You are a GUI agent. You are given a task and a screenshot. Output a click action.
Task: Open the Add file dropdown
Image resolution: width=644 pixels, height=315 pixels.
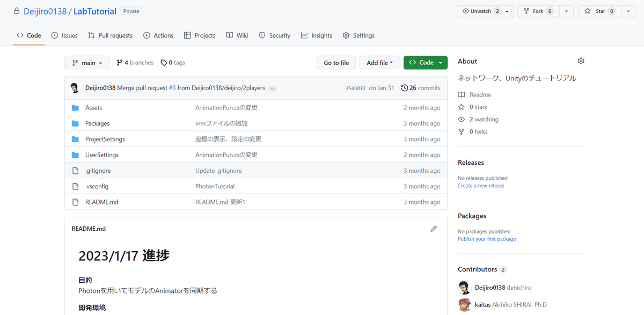tap(379, 63)
